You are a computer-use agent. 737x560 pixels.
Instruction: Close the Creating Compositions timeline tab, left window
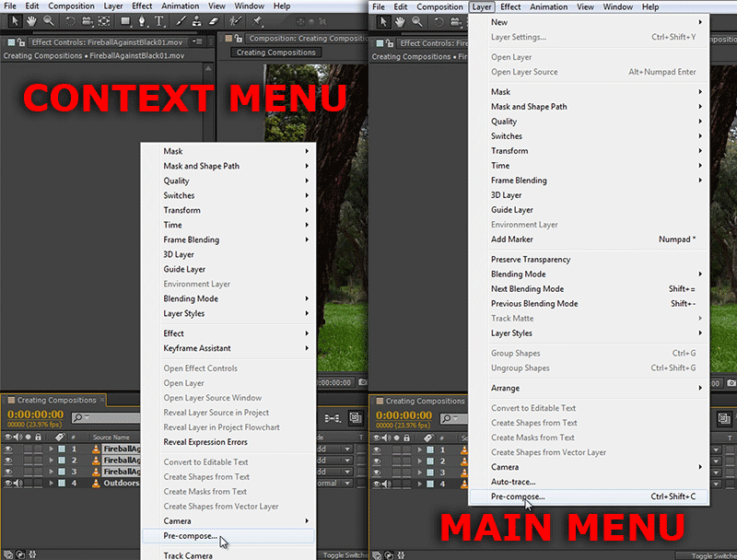tap(101, 400)
